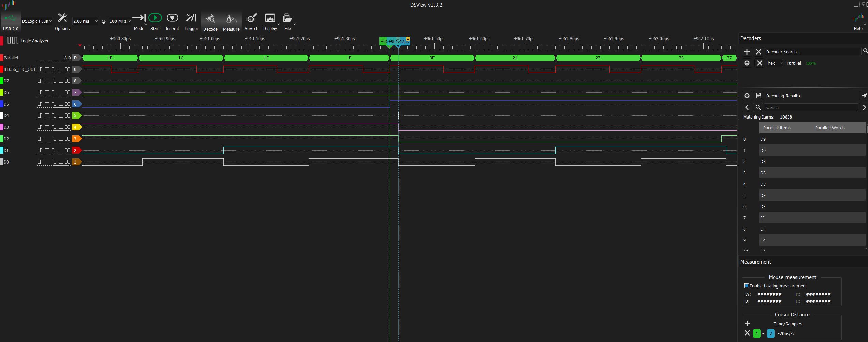868x342 pixels.
Task: Open Decoding Results settings gear icon
Action: (747, 96)
